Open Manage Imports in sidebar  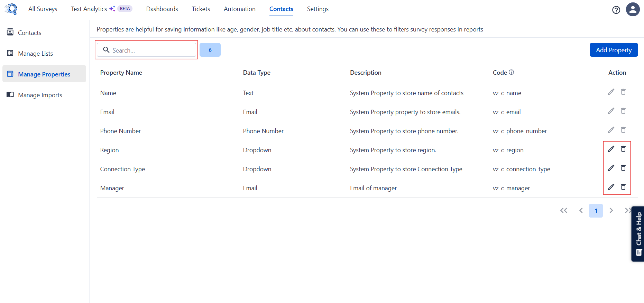pyautogui.click(x=40, y=95)
